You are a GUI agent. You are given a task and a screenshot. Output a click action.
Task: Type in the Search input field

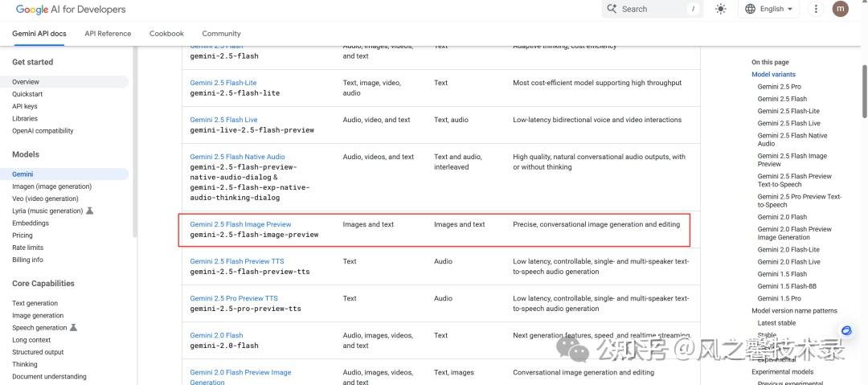click(651, 9)
